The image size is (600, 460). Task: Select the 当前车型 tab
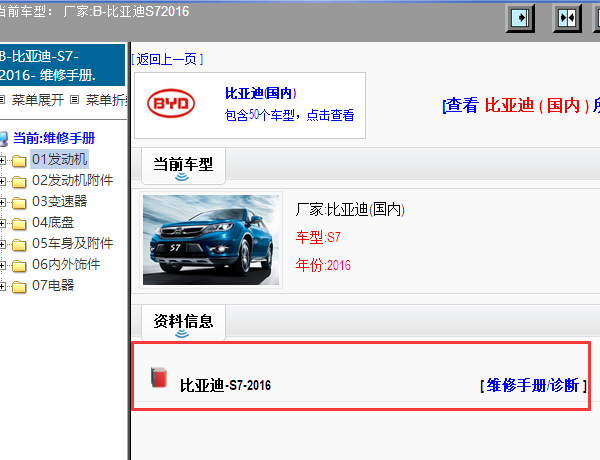coord(183,165)
